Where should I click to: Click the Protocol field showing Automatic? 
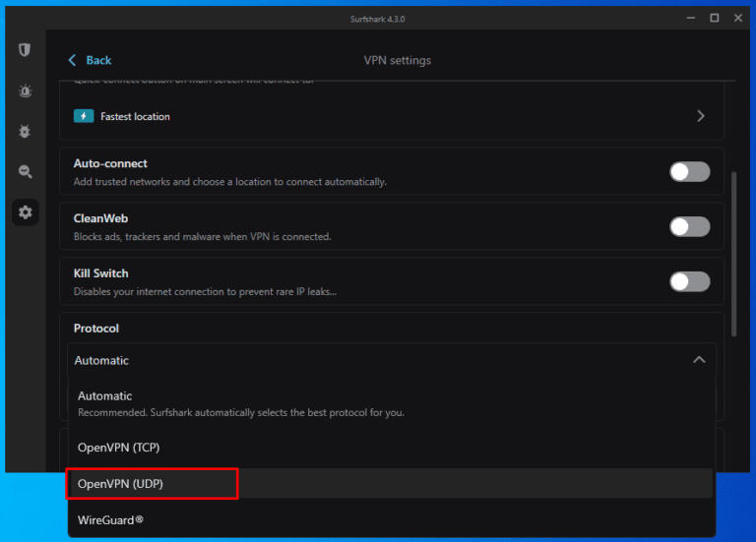[x=392, y=360]
